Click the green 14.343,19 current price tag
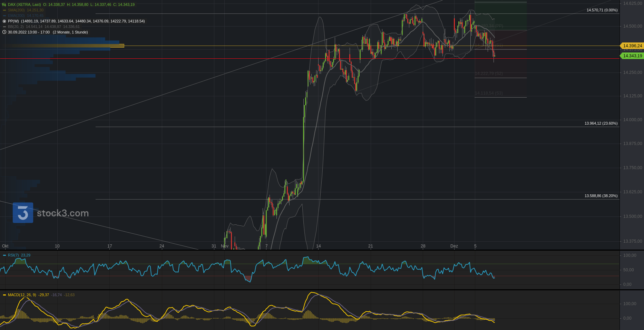This screenshot has width=644, height=330. 632,56
